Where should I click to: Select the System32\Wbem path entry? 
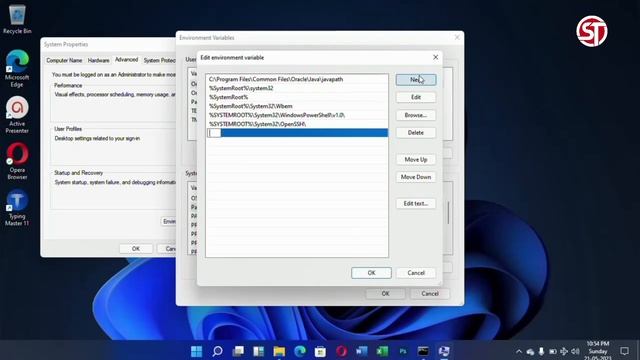(x=297, y=106)
